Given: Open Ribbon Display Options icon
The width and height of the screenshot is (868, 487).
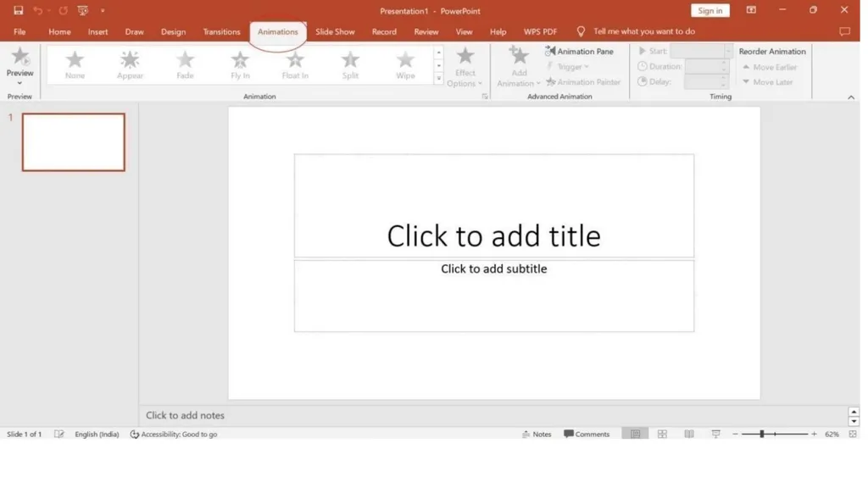Looking at the screenshot, I should [751, 10].
